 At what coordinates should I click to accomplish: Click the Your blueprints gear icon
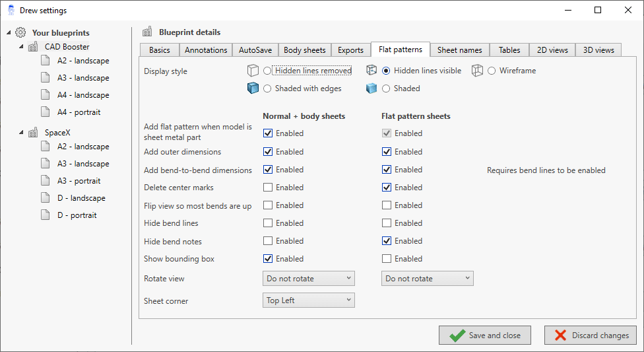click(x=20, y=32)
